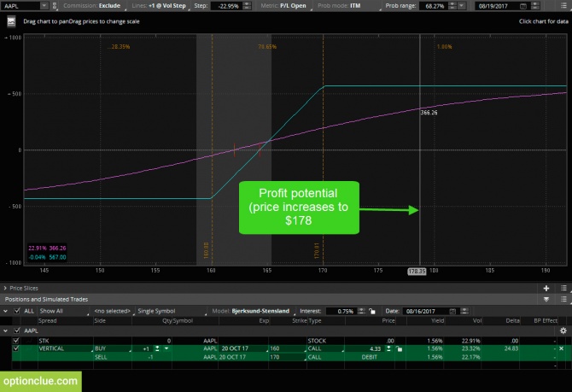Click the 567.00 value in chart legend

tap(58, 257)
